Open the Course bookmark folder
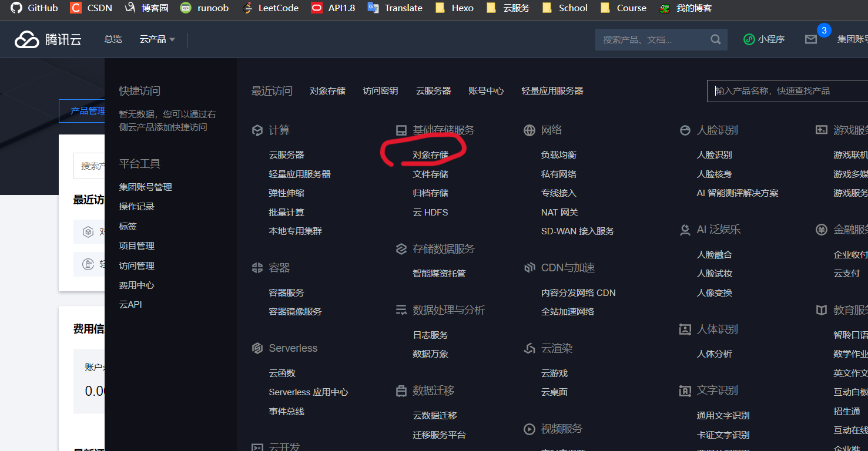This screenshot has width=868, height=451. [x=624, y=8]
